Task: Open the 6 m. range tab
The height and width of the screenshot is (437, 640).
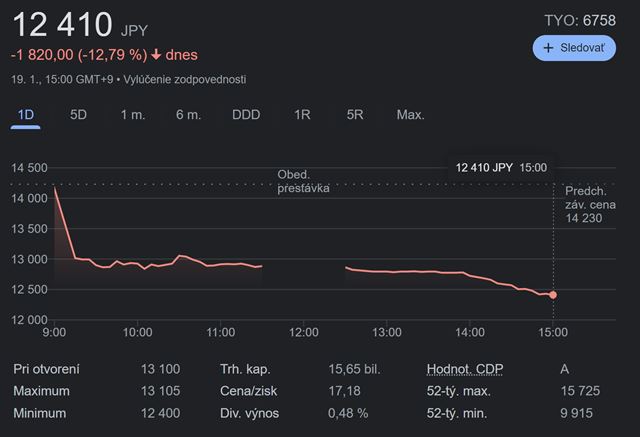Action: point(188,115)
